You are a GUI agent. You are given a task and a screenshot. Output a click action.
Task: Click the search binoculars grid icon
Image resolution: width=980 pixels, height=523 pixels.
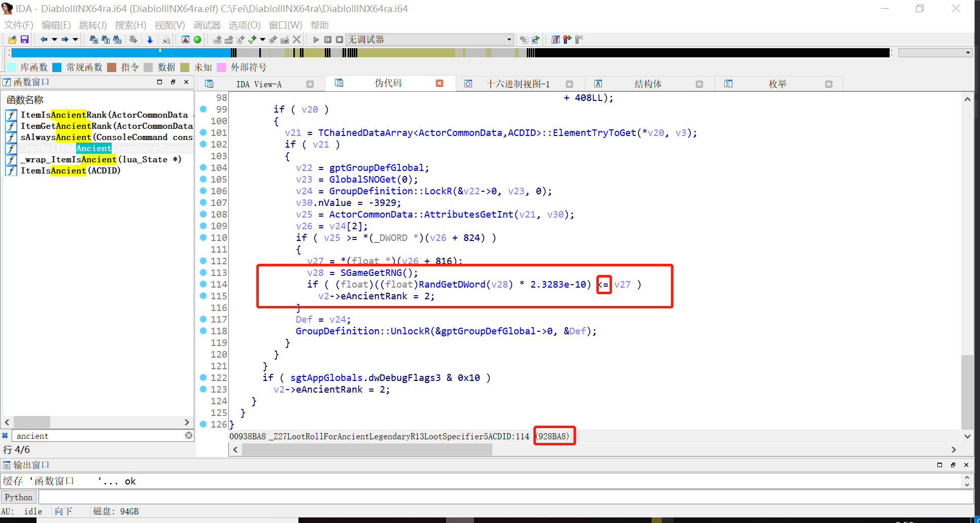pyautogui.click(x=94, y=40)
